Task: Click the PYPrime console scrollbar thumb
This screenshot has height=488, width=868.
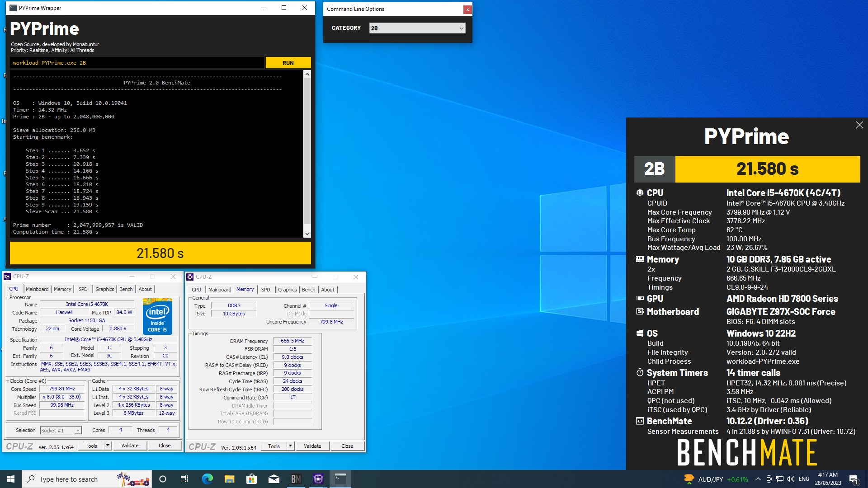Action: coord(307,151)
